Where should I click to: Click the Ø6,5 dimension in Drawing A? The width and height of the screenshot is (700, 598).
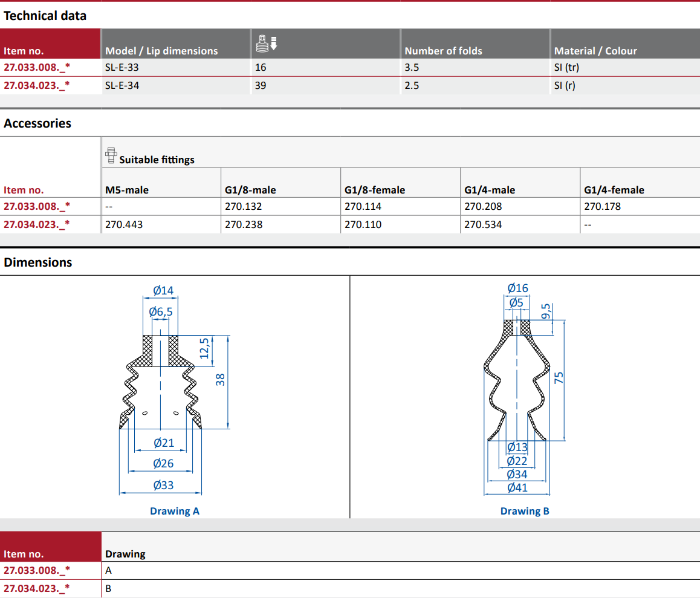point(161,312)
